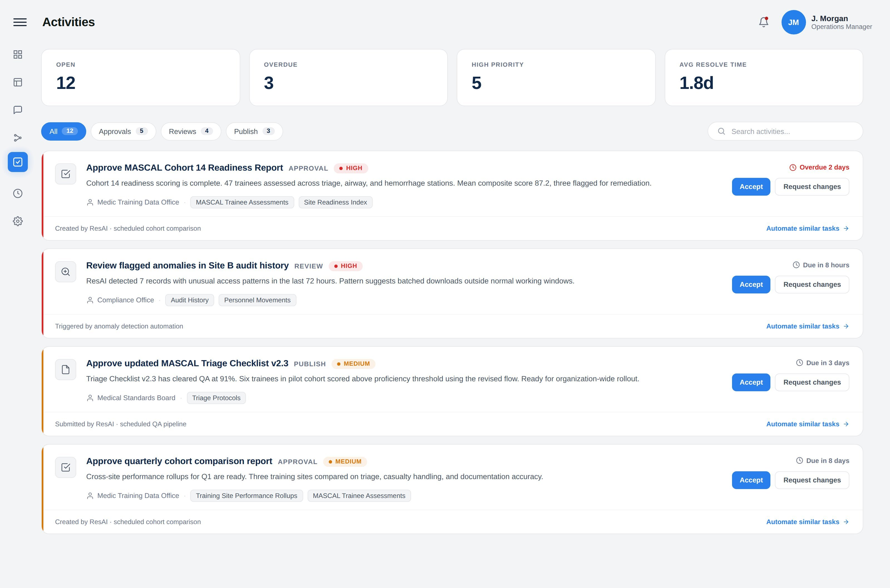The height and width of the screenshot is (588, 890).
Task: Open the chat messages icon in sidebar
Action: coord(18,110)
